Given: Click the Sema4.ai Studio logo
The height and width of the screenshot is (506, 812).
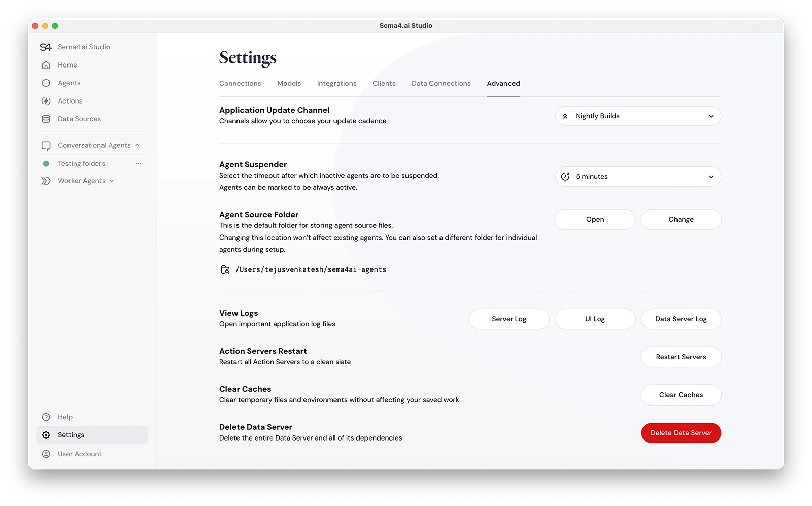Looking at the screenshot, I should 46,47.
